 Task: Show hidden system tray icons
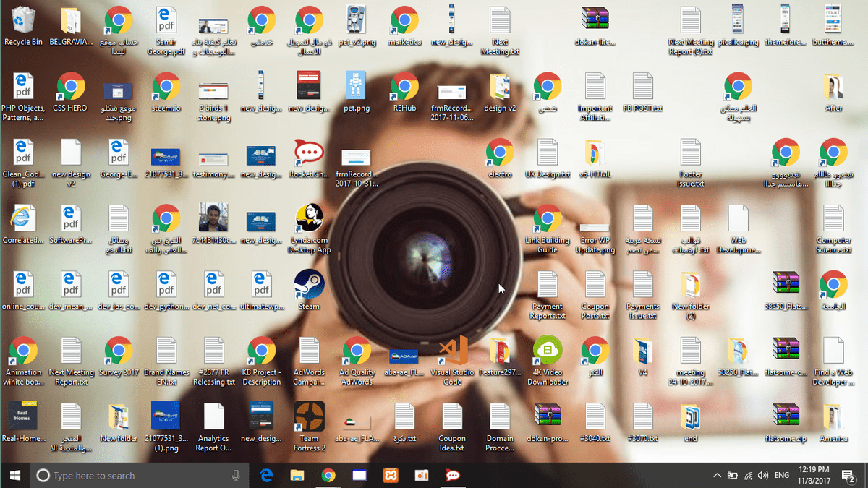pyautogui.click(x=717, y=475)
